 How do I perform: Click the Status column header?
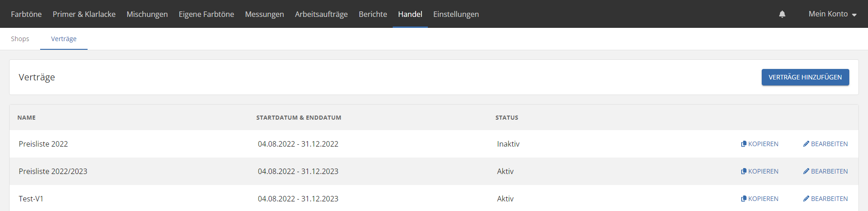tap(507, 117)
